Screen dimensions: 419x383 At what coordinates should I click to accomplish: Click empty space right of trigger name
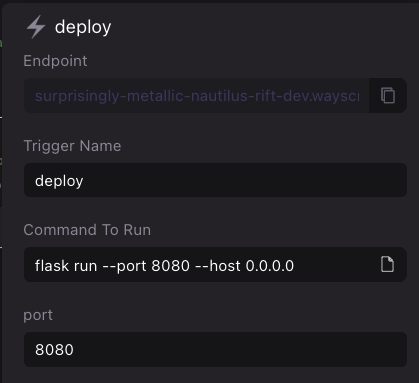coord(243,180)
